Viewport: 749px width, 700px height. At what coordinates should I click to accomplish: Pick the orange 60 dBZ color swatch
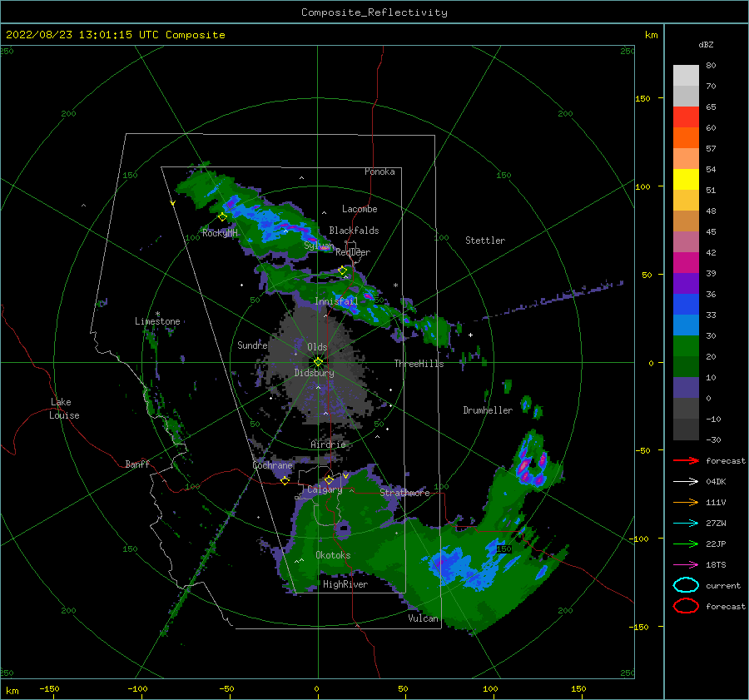686,137
